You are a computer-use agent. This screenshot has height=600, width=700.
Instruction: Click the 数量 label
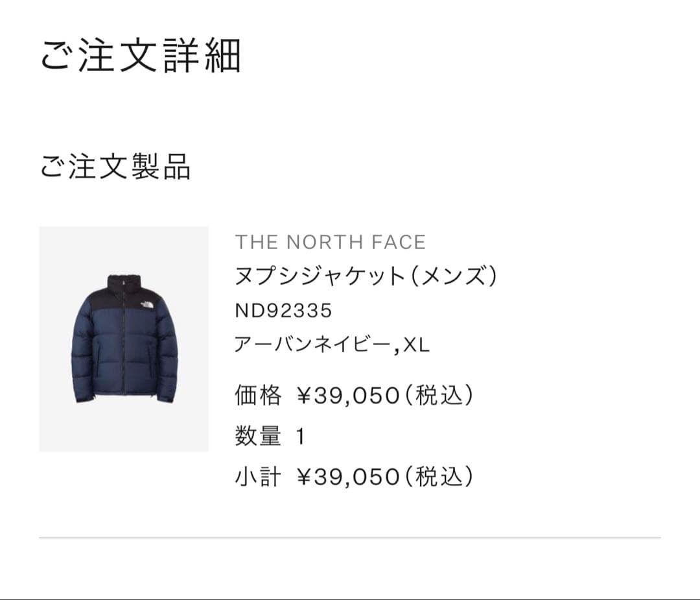tap(258, 436)
